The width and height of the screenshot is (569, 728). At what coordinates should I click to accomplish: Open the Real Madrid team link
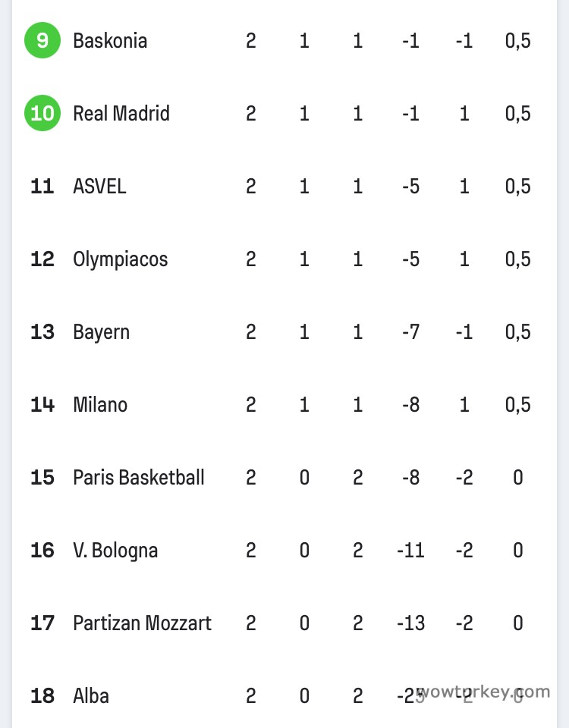point(121,113)
